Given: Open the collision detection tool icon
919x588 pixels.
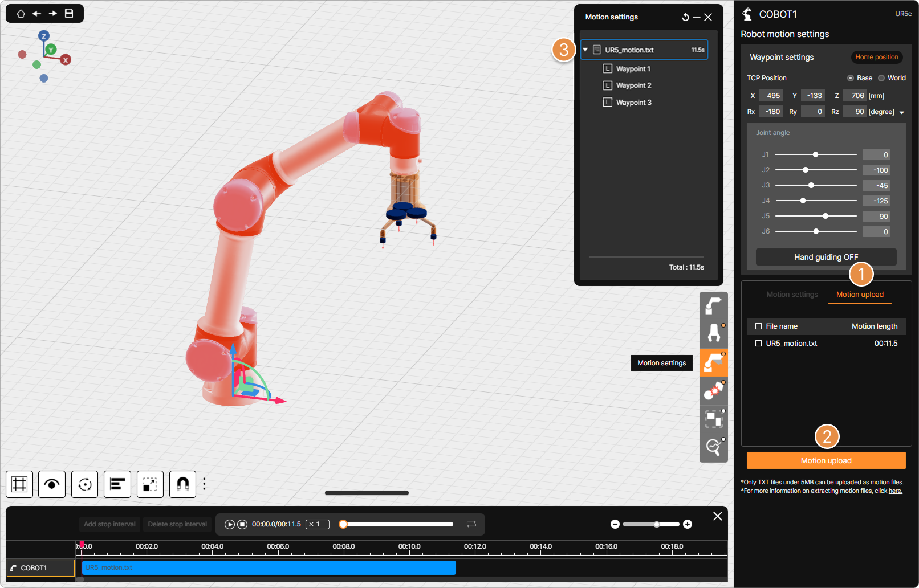Looking at the screenshot, I should (714, 391).
